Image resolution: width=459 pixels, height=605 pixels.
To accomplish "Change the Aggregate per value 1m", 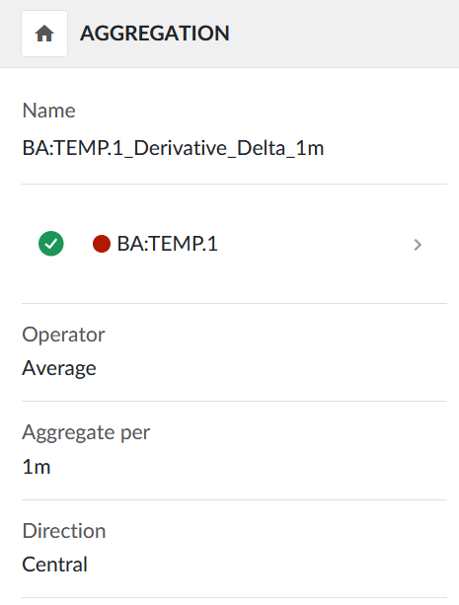I will [x=37, y=467].
